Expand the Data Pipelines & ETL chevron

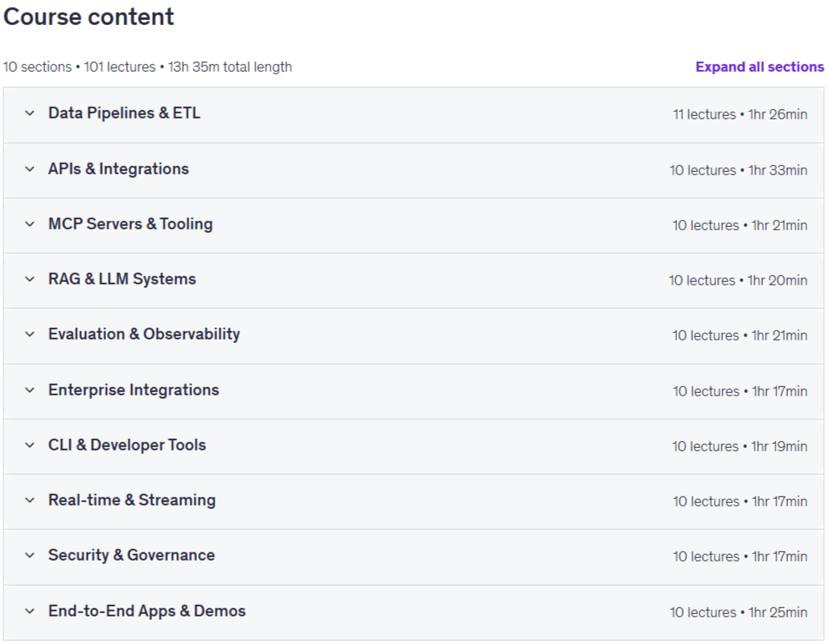tap(29, 113)
